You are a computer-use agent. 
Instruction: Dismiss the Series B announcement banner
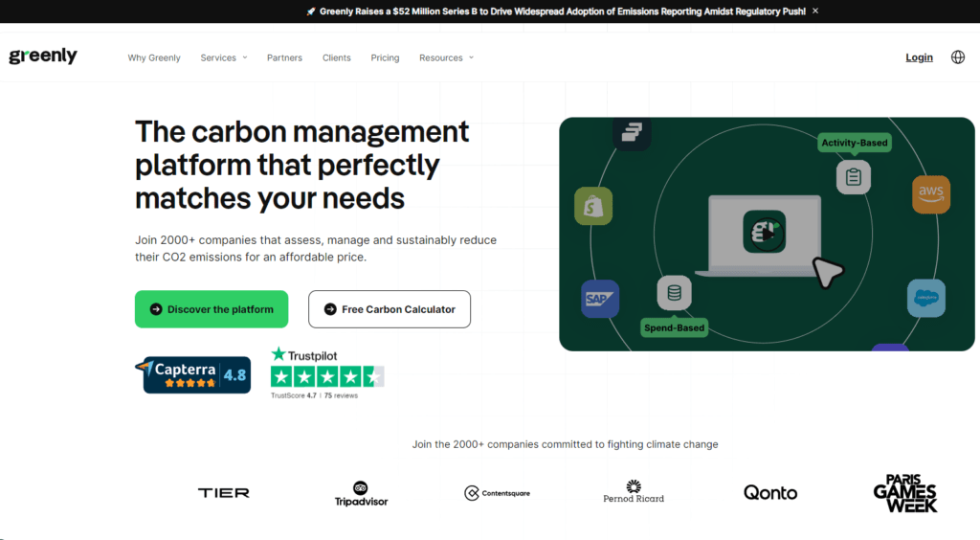(815, 11)
